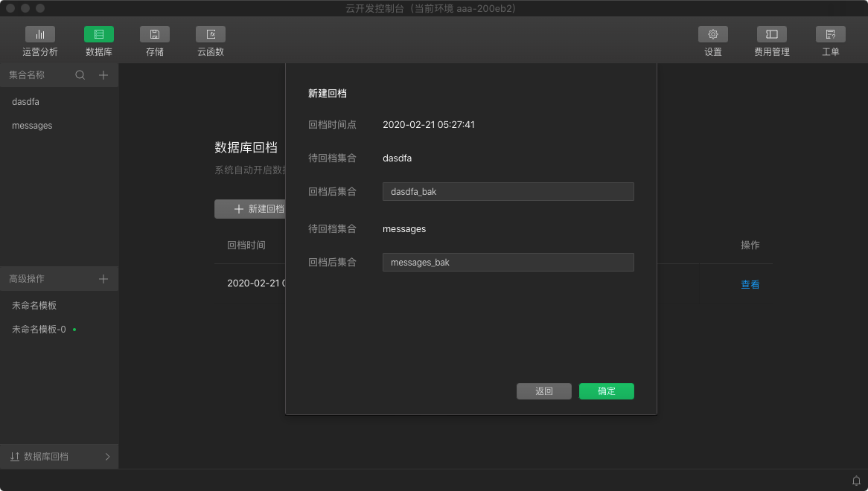Image resolution: width=868 pixels, height=491 pixels.
Task: Expand the 数据库回档 section chevron
Action: point(107,456)
